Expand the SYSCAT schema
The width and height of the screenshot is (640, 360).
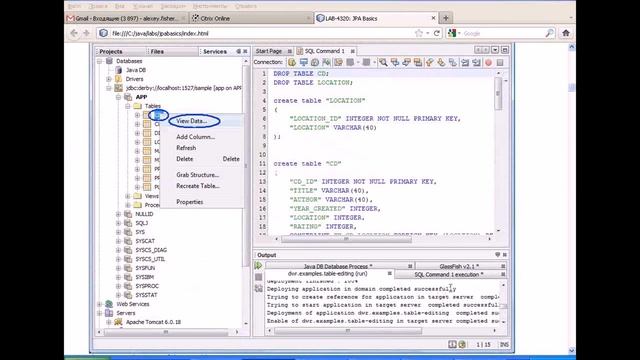point(118,241)
